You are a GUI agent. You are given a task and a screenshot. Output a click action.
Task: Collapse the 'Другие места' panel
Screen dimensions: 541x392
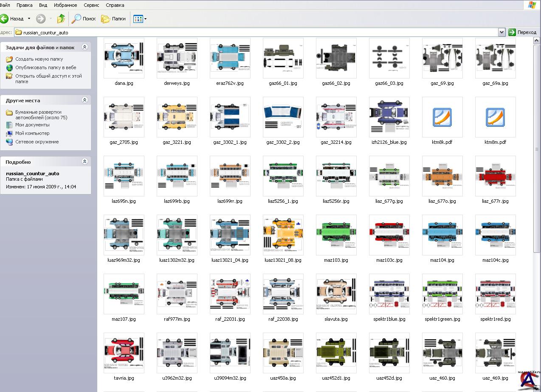click(x=85, y=100)
